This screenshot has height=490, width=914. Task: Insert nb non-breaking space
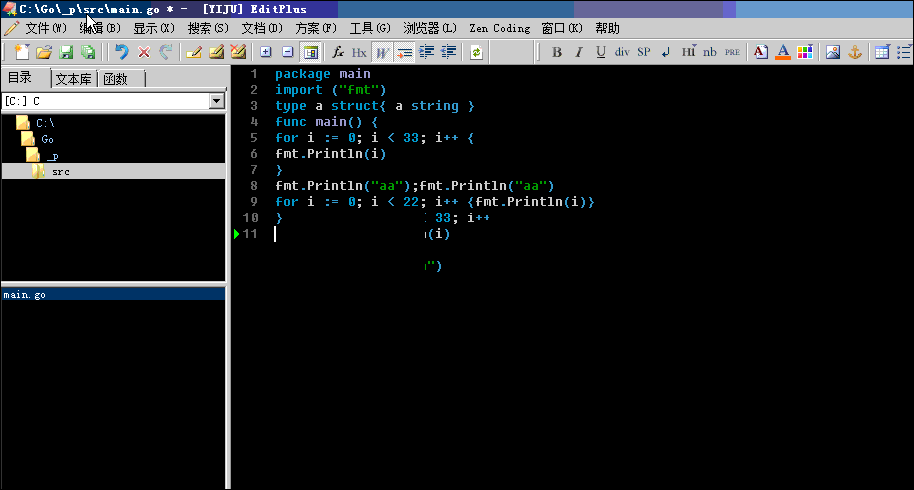(709, 52)
